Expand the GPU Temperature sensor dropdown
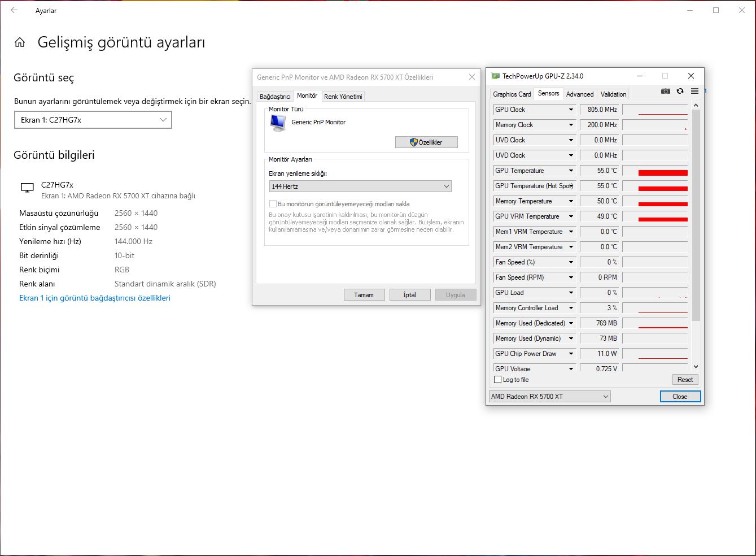 [571, 171]
